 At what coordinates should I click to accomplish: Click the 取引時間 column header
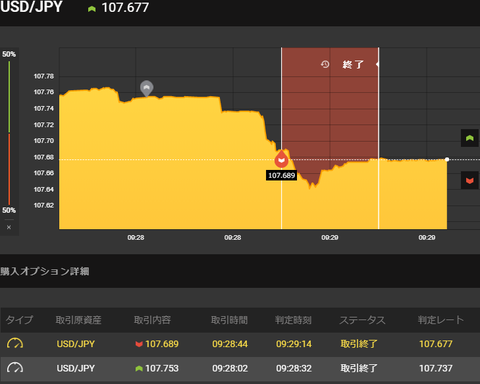tap(229, 320)
